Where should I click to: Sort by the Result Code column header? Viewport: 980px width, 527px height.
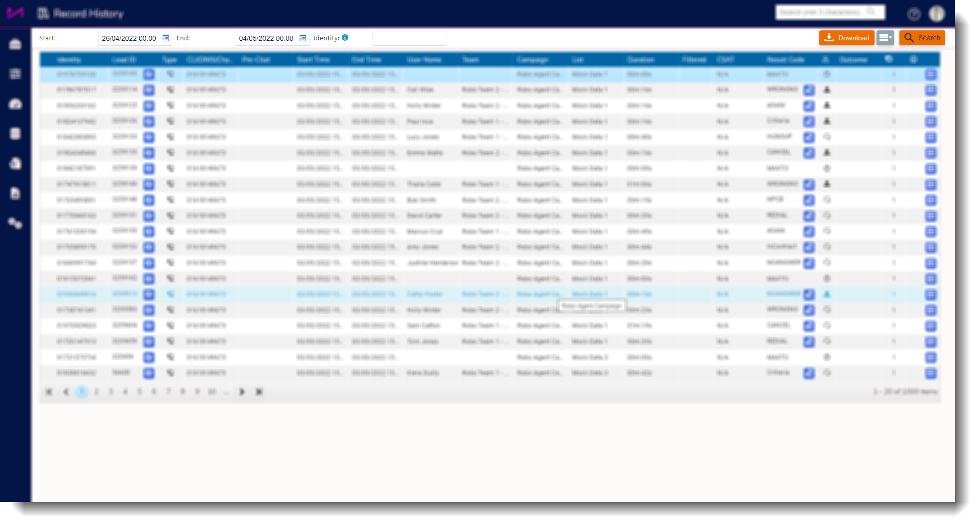tap(786, 60)
